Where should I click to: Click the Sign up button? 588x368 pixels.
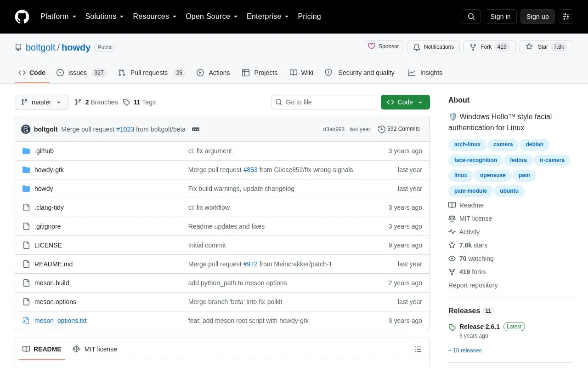[537, 17]
